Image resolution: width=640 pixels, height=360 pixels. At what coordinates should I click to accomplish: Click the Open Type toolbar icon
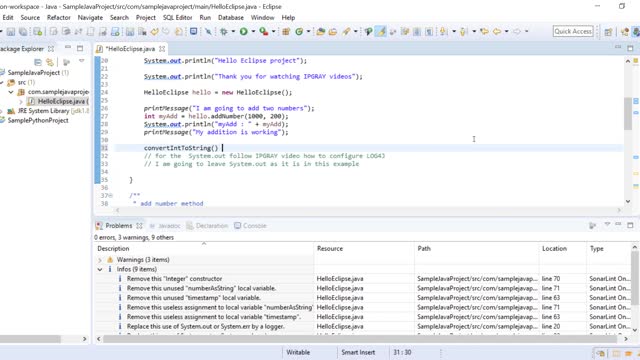point(320,31)
